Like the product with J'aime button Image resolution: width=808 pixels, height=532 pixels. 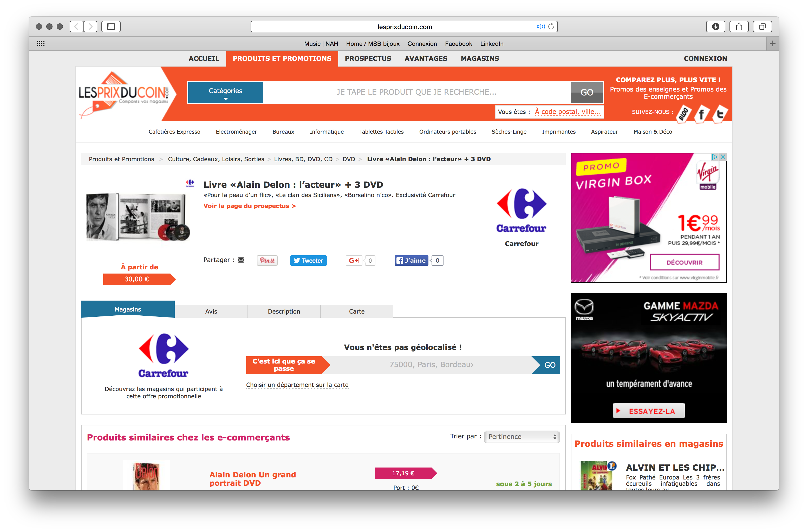[411, 260]
